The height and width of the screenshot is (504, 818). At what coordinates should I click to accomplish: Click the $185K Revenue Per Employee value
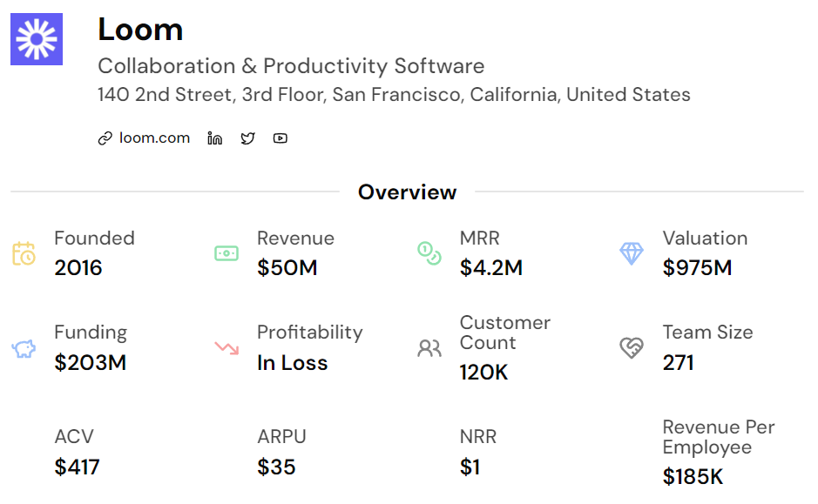pyautogui.click(x=693, y=476)
